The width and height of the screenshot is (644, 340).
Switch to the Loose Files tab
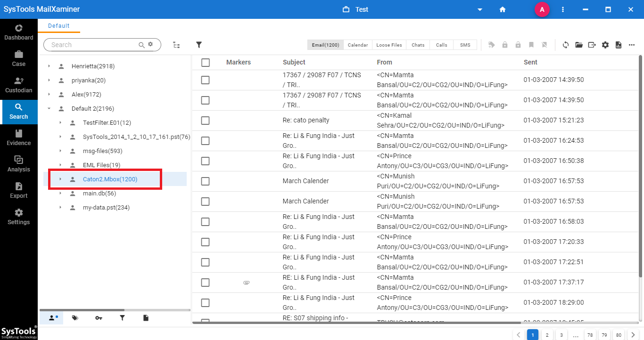click(x=389, y=45)
